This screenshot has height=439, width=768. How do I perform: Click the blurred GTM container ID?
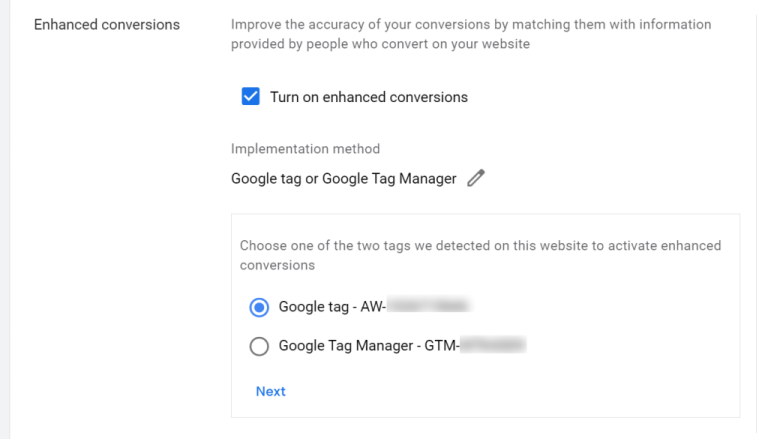(492, 346)
